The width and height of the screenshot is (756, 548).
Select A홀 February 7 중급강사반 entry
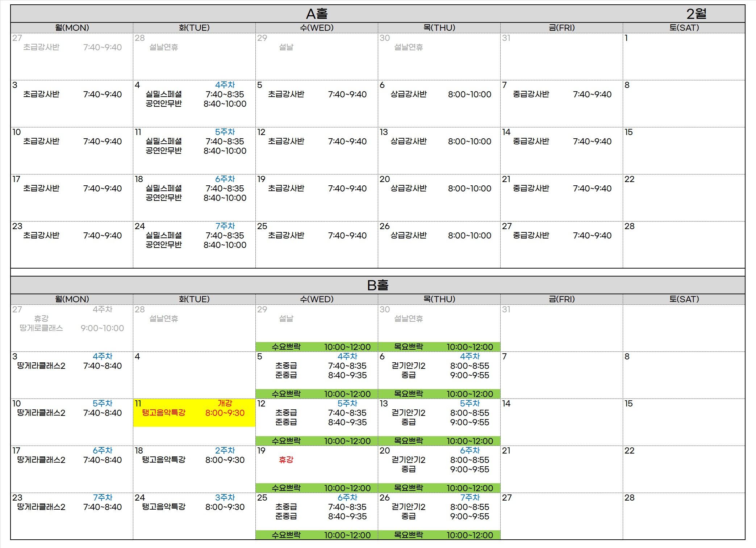[x=531, y=94]
